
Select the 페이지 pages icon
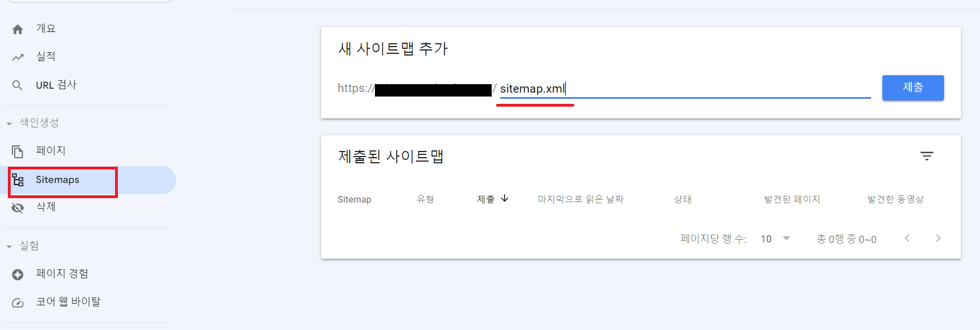click(x=17, y=150)
